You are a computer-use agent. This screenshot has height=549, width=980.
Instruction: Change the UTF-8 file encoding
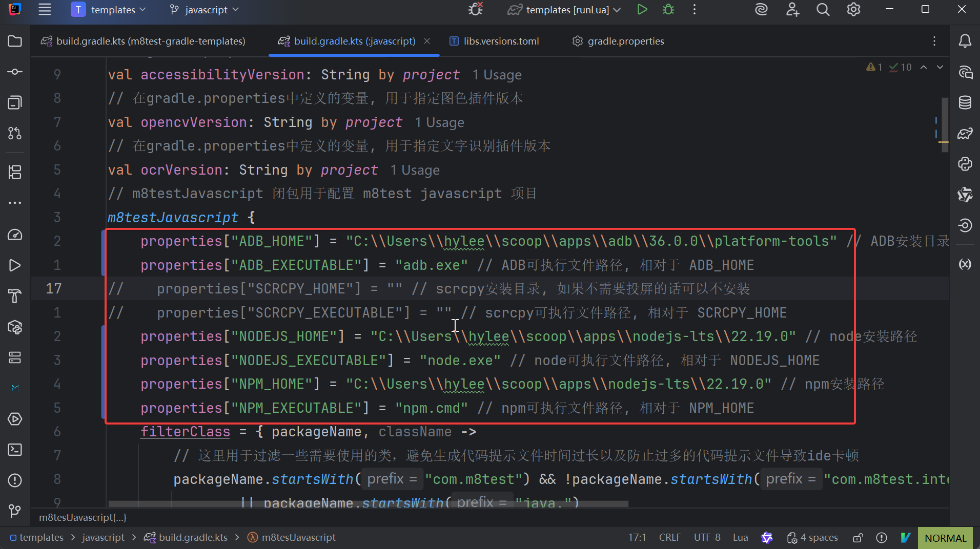point(707,538)
